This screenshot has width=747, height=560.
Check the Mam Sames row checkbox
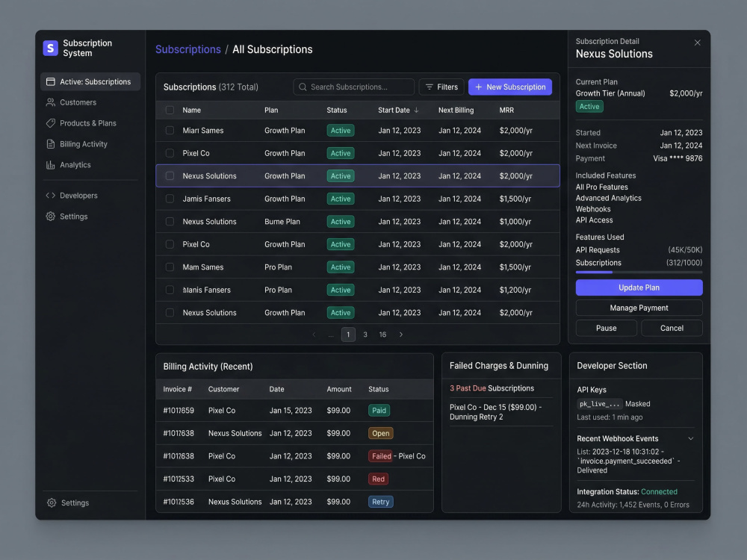[x=170, y=267]
